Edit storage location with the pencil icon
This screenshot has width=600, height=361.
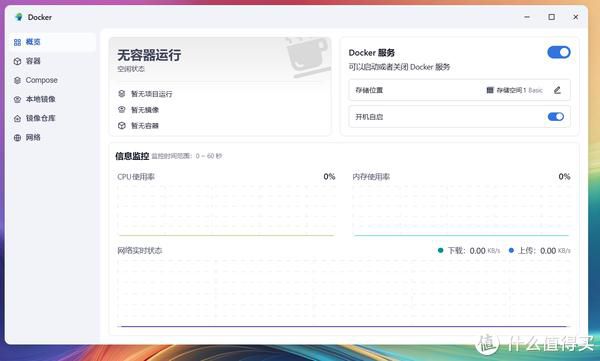[557, 90]
